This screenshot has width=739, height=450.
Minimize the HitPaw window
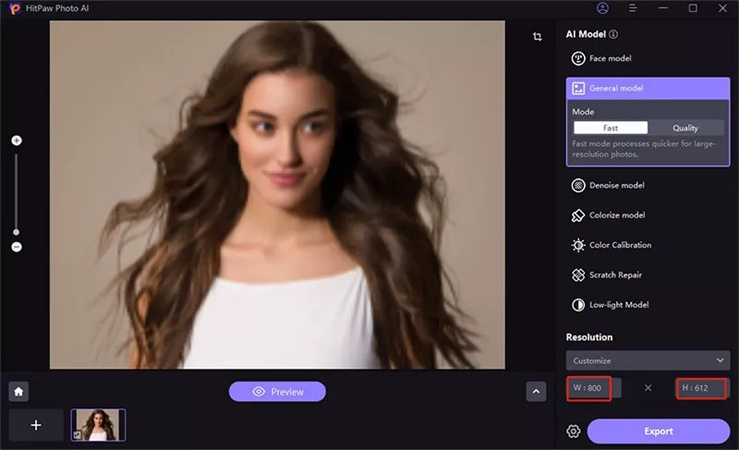[663, 8]
